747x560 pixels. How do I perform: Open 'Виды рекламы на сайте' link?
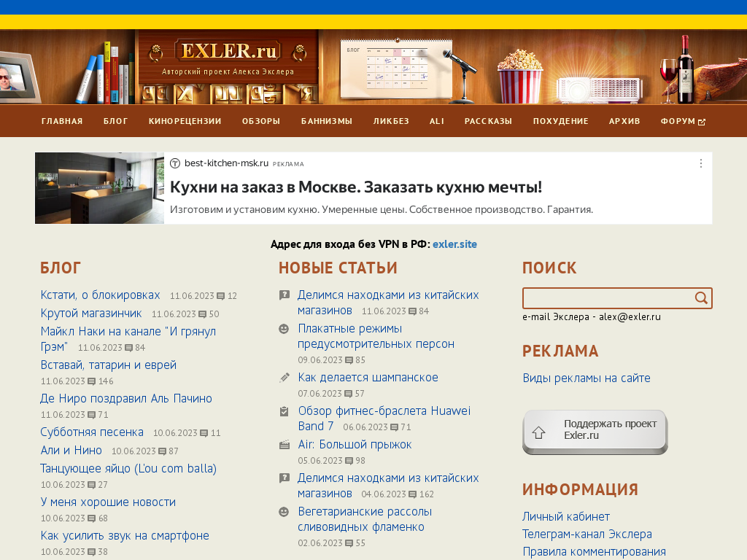(587, 378)
